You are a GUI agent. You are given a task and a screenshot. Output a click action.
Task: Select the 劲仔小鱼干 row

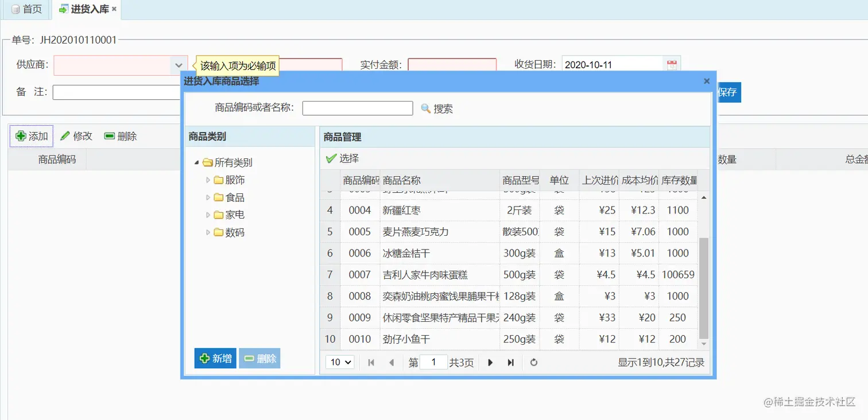pyautogui.click(x=509, y=339)
